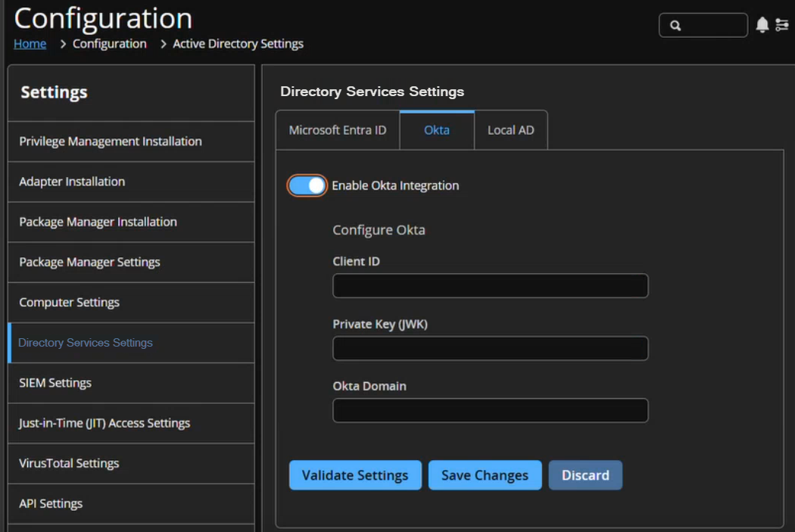
Task: Click the Directory Services Settings panel title
Action: [x=373, y=92]
